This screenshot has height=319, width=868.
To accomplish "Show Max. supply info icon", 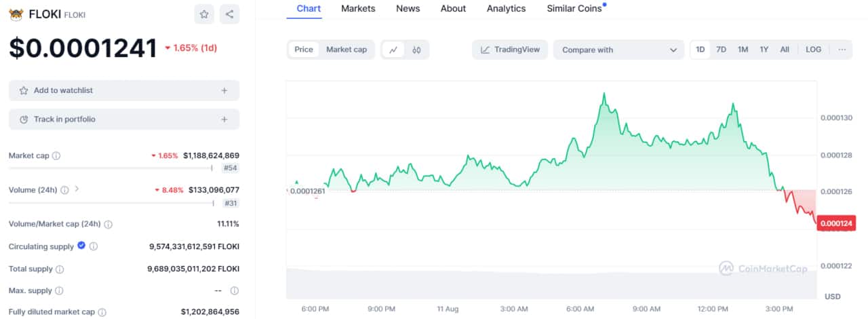I will (x=59, y=291).
